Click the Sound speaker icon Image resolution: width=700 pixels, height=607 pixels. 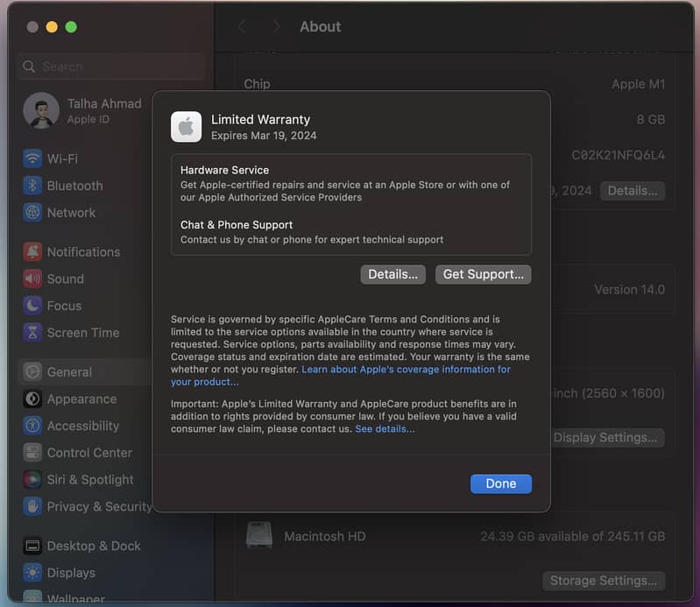(32, 279)
